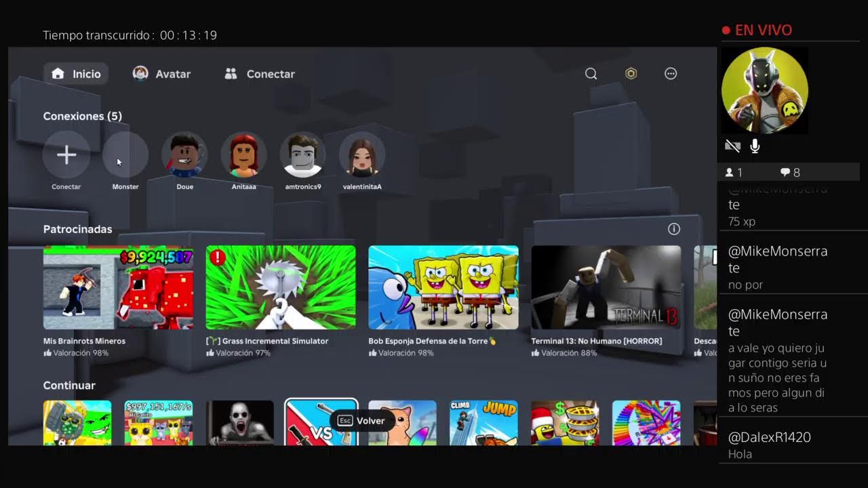Open Terminal 13 No Humano thumbnail

point(606,287)
